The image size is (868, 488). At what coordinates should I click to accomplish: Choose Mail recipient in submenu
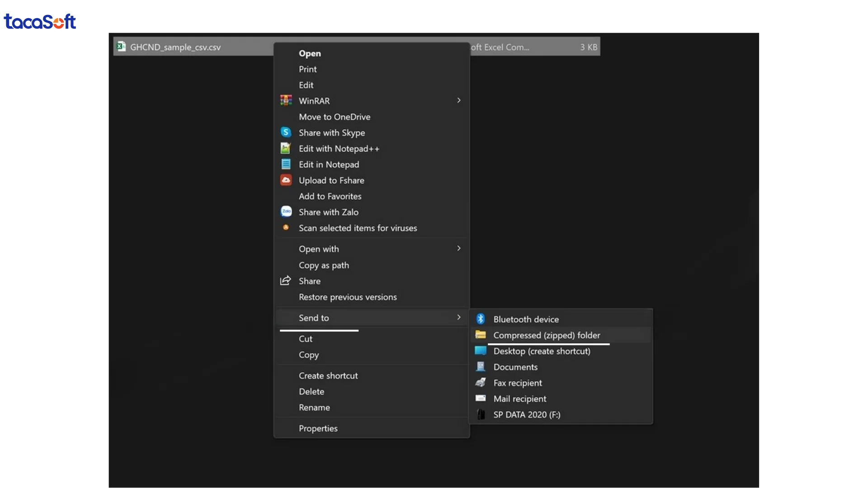(x=561, y=399)
